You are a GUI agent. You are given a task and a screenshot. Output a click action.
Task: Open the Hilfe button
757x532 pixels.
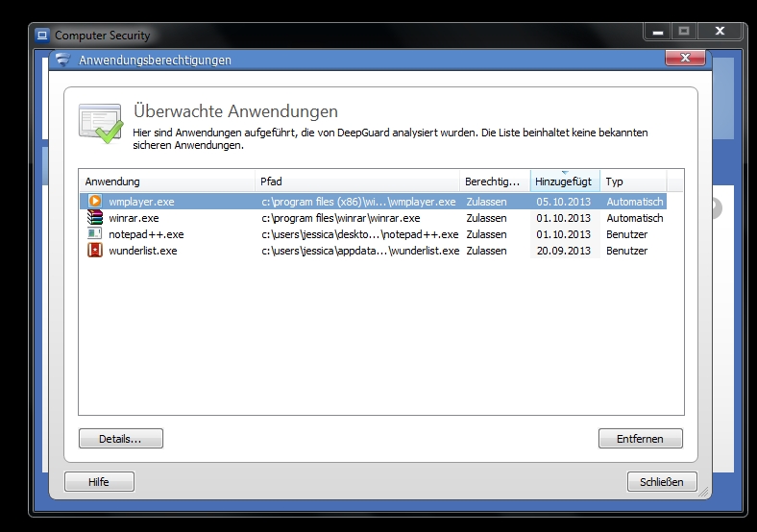(99, 481)
